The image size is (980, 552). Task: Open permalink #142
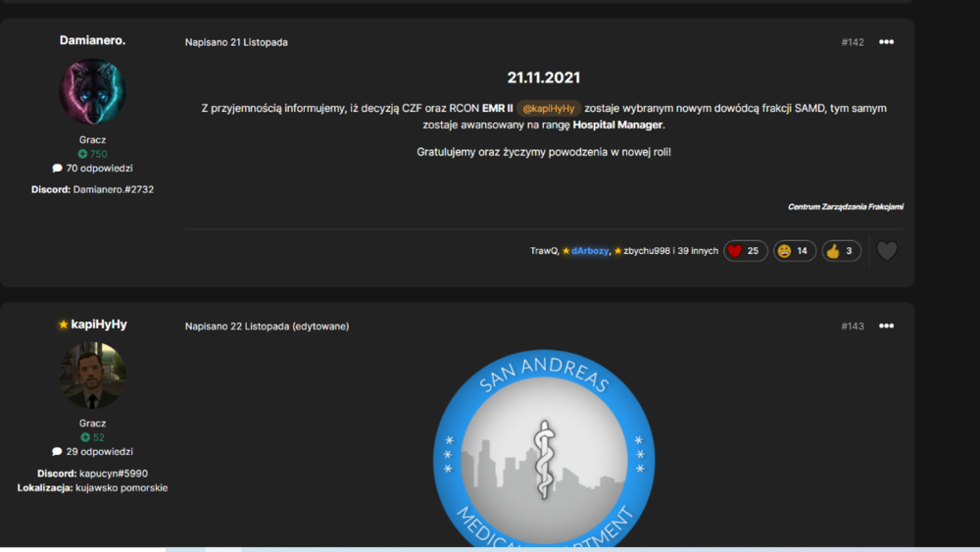coord(853,42)
